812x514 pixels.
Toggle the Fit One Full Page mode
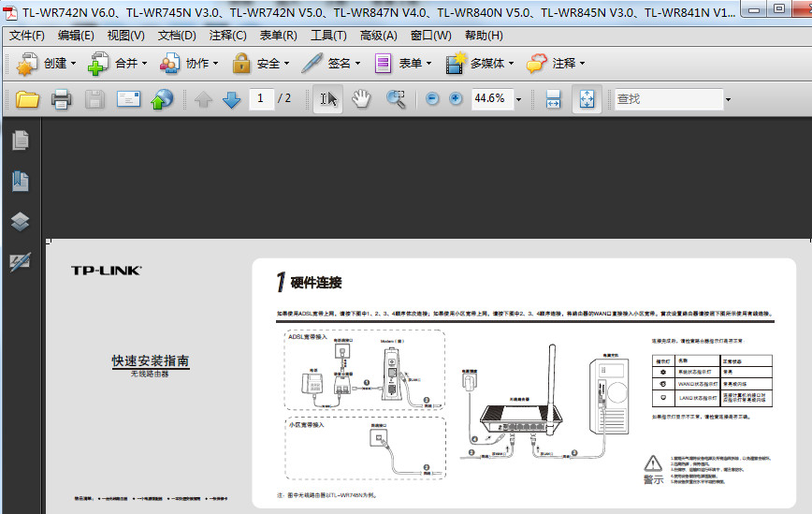click(x=587, y=98)
